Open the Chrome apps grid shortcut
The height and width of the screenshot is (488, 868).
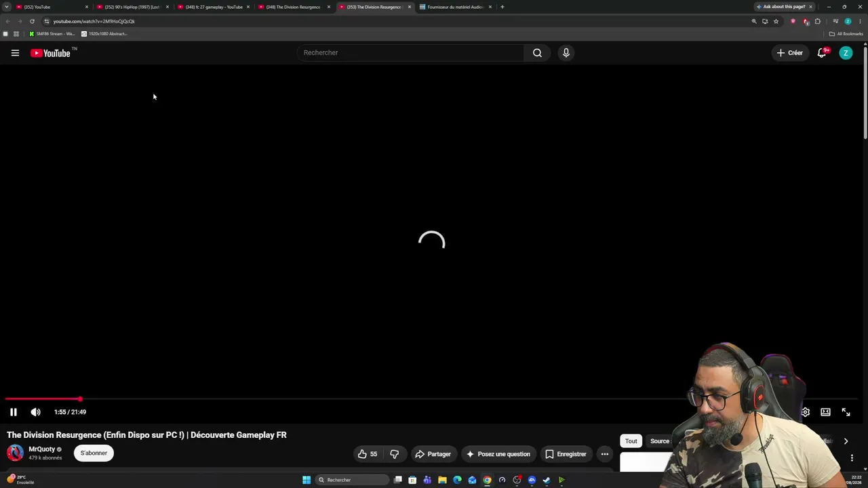16,34
